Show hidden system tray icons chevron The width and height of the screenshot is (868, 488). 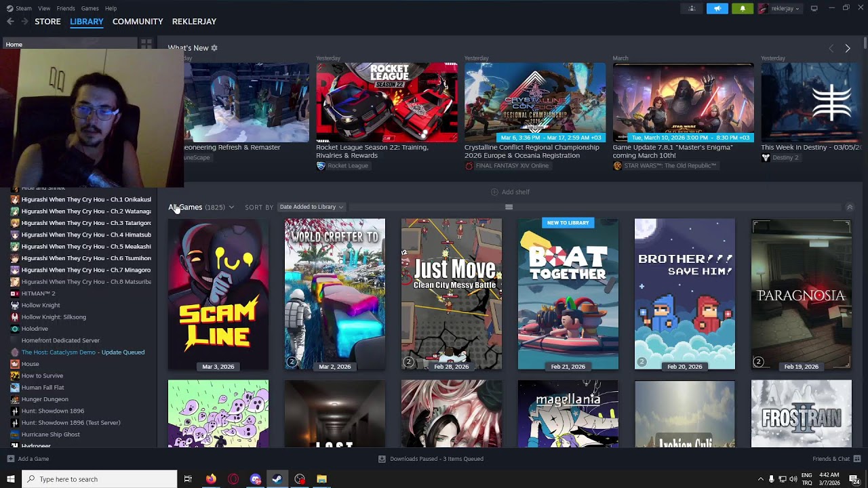pos(760,479)
